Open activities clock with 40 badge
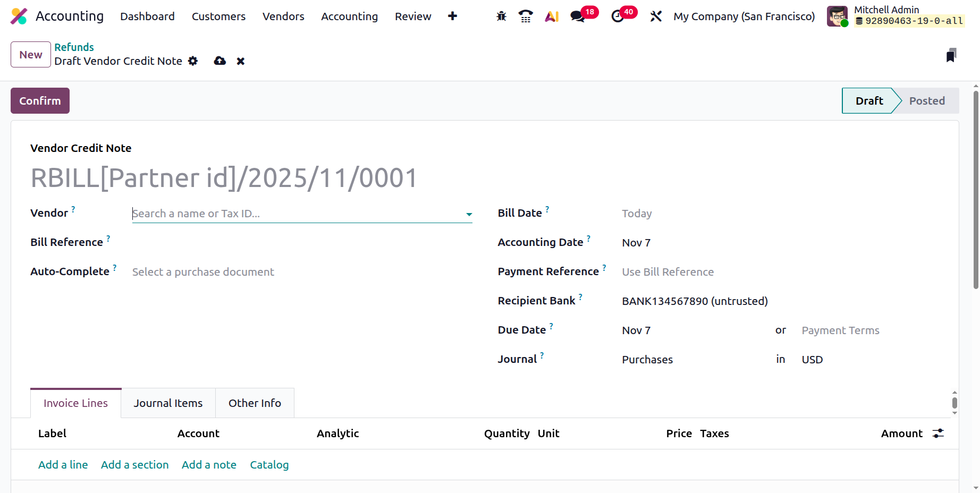The height and width of the screenshot is (493, 980). (618, 16)
